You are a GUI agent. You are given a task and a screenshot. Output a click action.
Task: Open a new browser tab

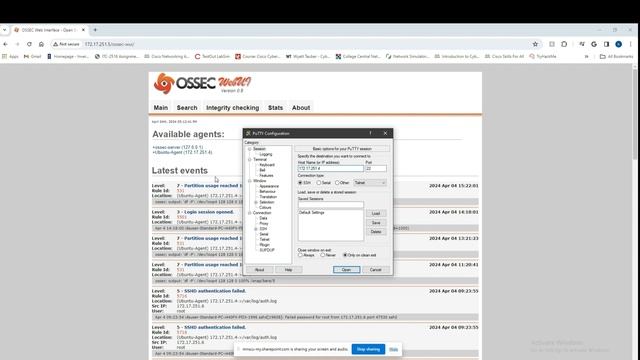click(95, 30)
